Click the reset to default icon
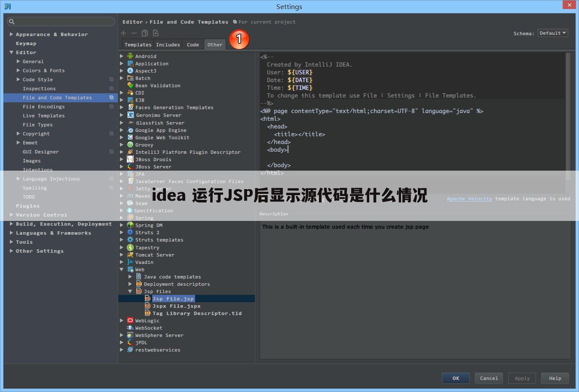Image resolution: width=579 pixels, height=392 pixels. pos(156,33)
